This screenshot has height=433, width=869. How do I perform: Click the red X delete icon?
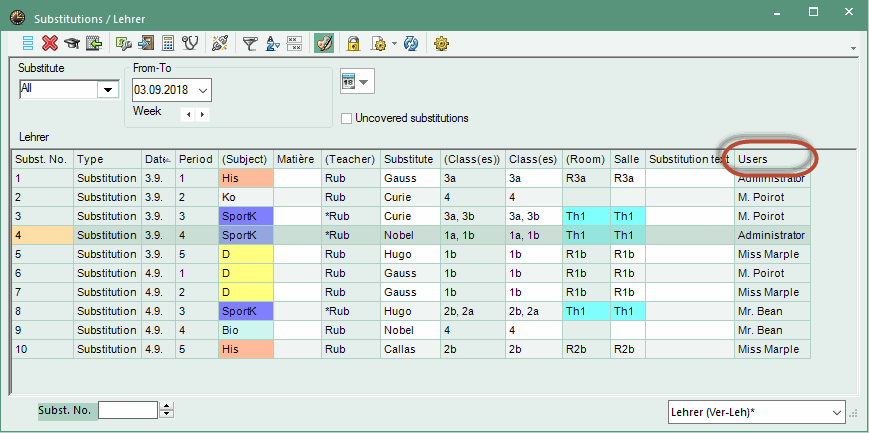(50, 43)
